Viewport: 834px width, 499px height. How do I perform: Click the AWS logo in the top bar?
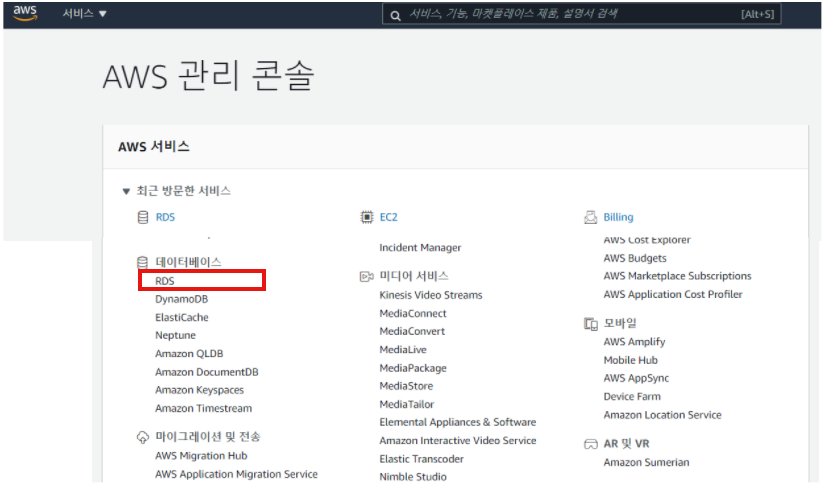click(x=25, y=13)
